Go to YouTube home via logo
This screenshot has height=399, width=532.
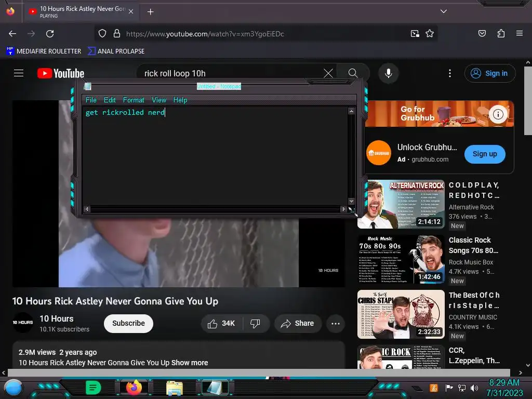coord(61,73)
